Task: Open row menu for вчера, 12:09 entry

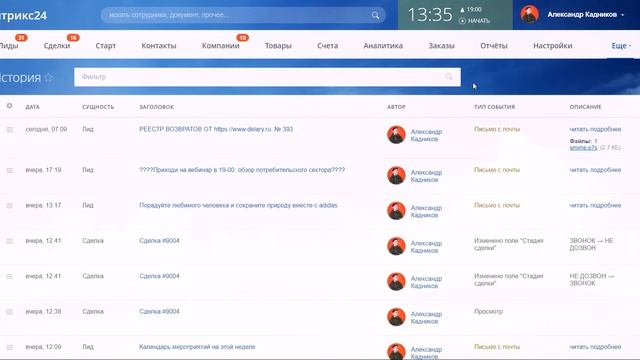Action: [9, 347]
